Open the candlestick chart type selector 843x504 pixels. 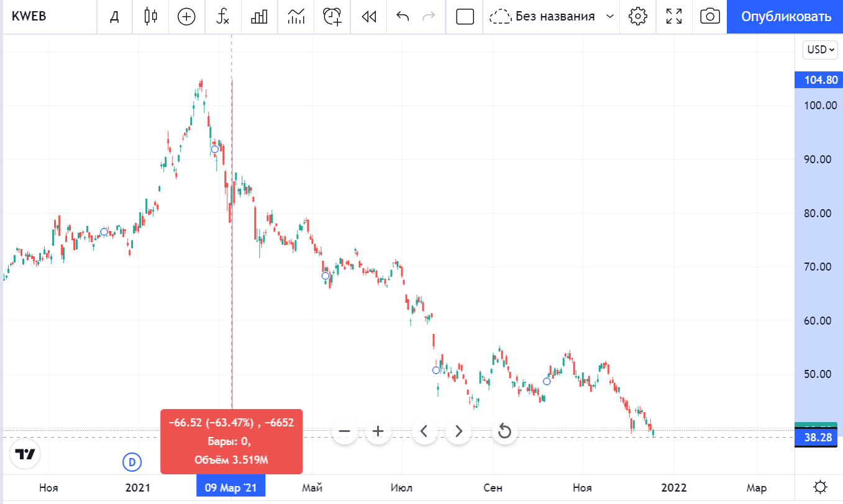pos(150,17)
